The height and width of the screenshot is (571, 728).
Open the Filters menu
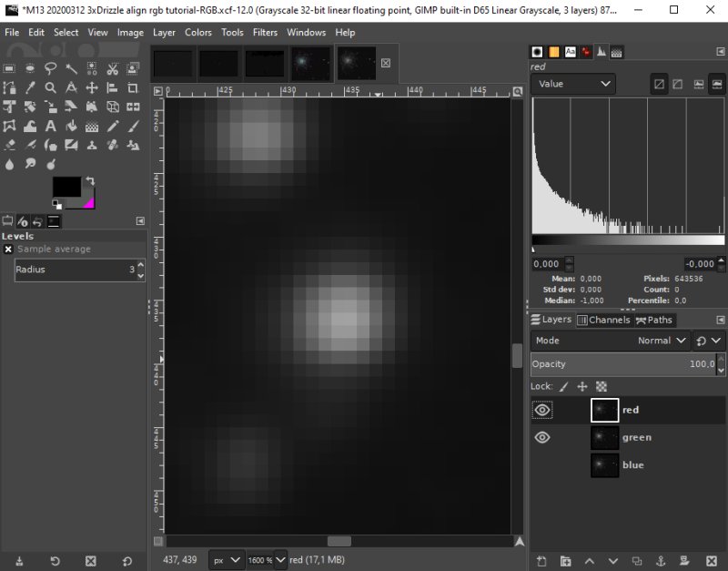pos(265,33)
